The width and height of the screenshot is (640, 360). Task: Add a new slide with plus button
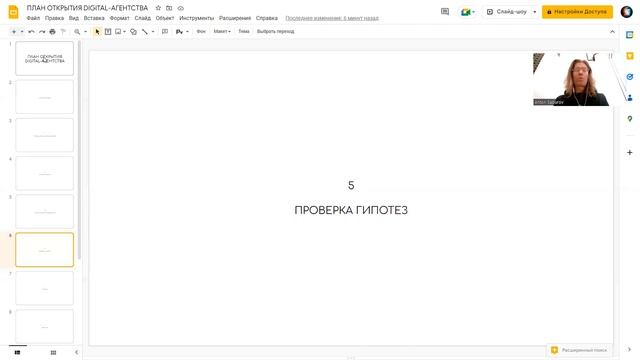[14, 31]
